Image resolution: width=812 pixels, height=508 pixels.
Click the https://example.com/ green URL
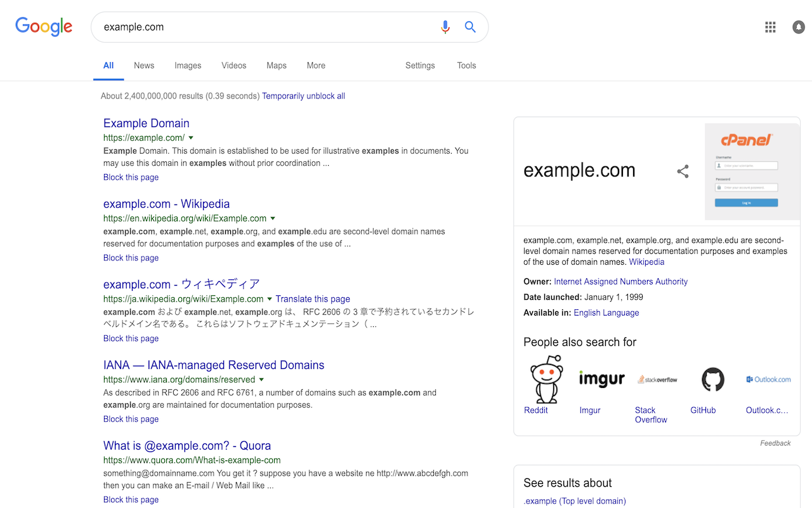pyautogui.click(x=144, y=138)
